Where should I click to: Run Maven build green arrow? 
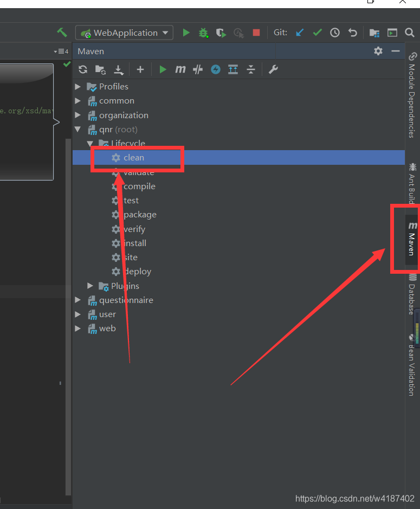coord(163,69)
